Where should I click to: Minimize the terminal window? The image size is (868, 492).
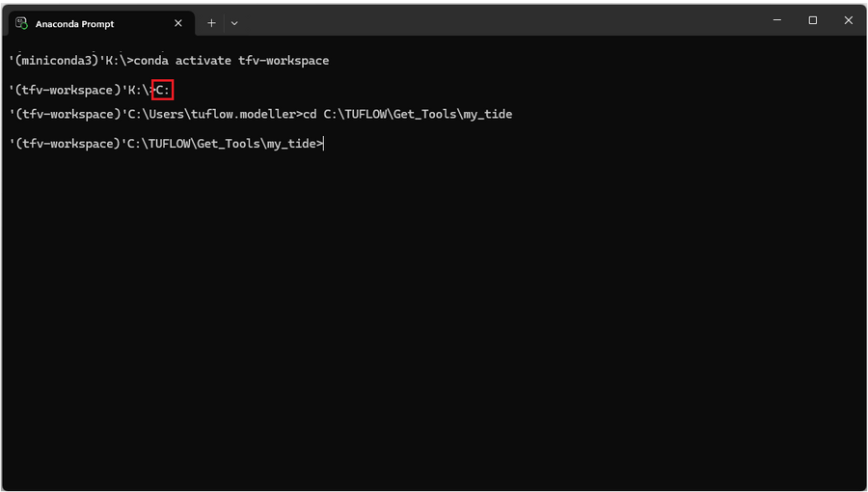[776, 20]
